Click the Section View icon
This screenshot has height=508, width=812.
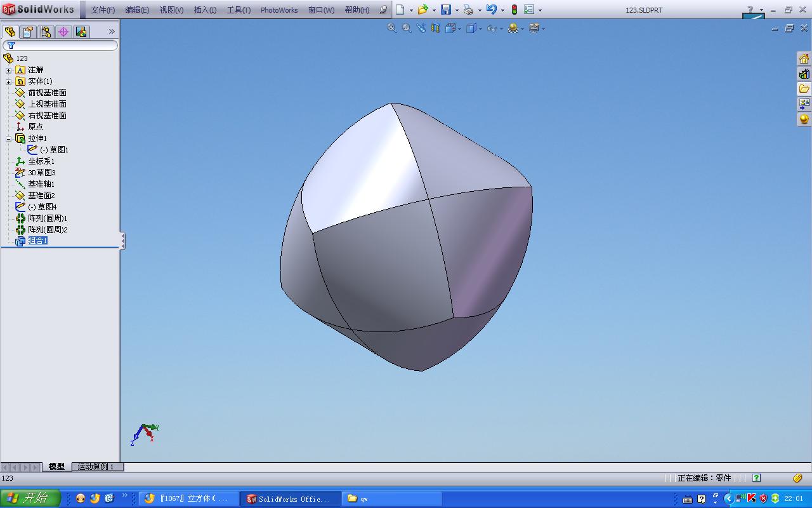tap(436, 28)
